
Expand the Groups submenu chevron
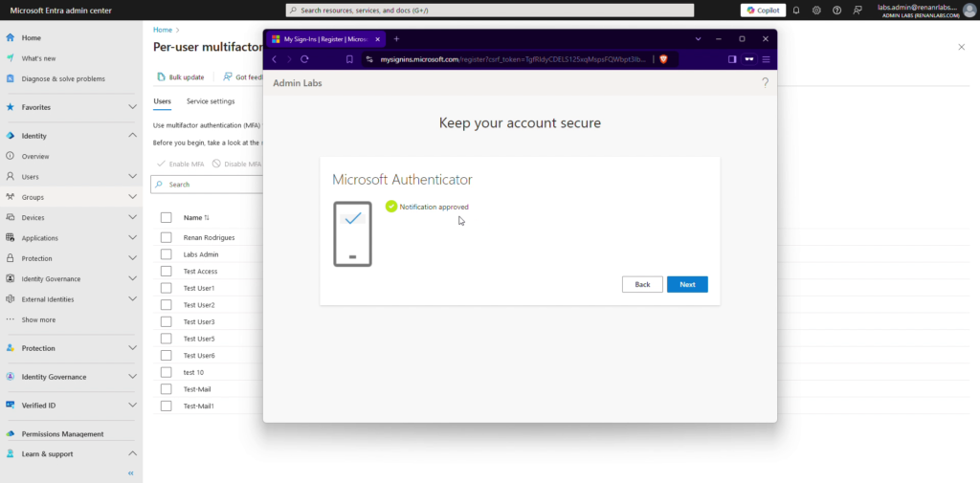[132, 197]
